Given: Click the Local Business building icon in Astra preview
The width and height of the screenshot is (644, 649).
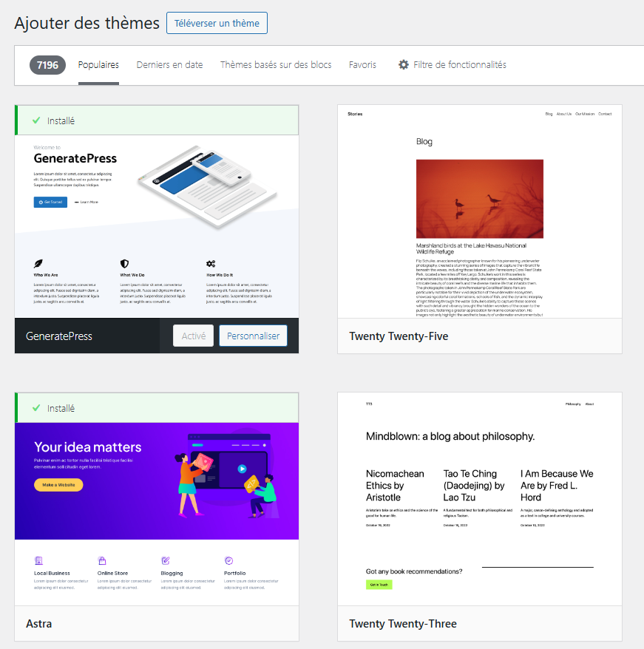Looking at the screenshot, I should coord(38,561).
